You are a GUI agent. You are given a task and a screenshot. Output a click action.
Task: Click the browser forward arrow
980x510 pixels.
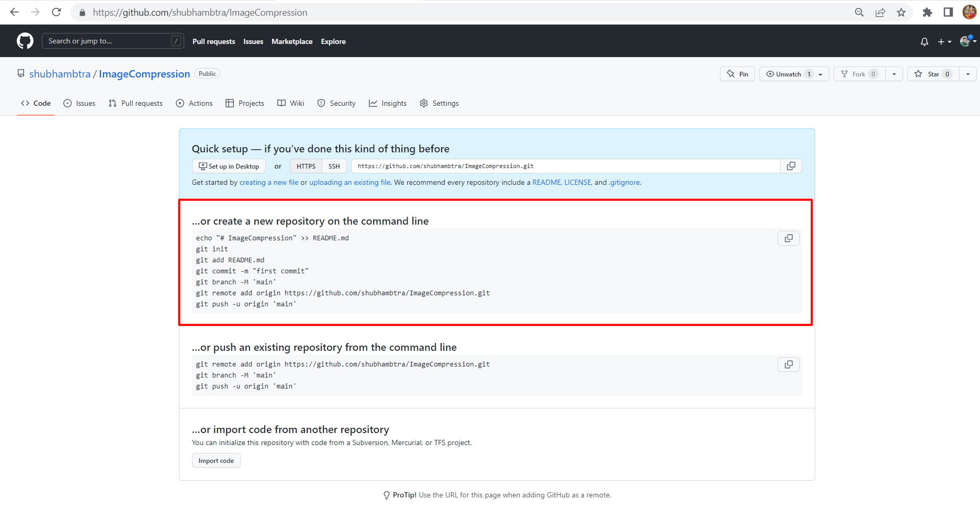(x=35, y=12)
